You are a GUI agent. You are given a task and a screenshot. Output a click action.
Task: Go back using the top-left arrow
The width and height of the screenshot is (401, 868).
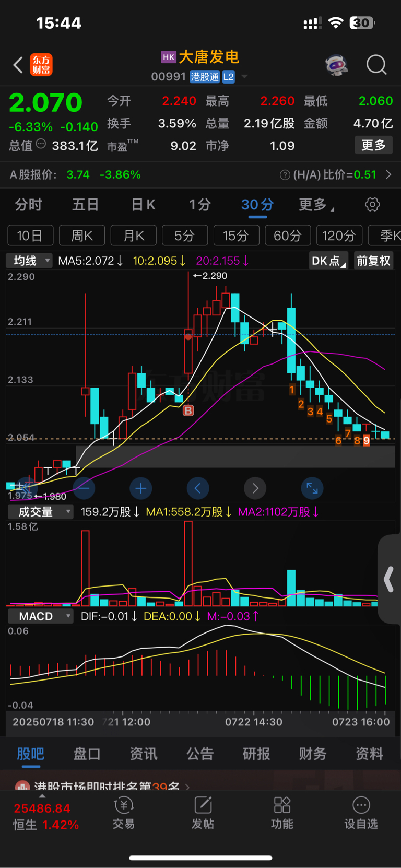pyautogui.click(x=18, y=65)
